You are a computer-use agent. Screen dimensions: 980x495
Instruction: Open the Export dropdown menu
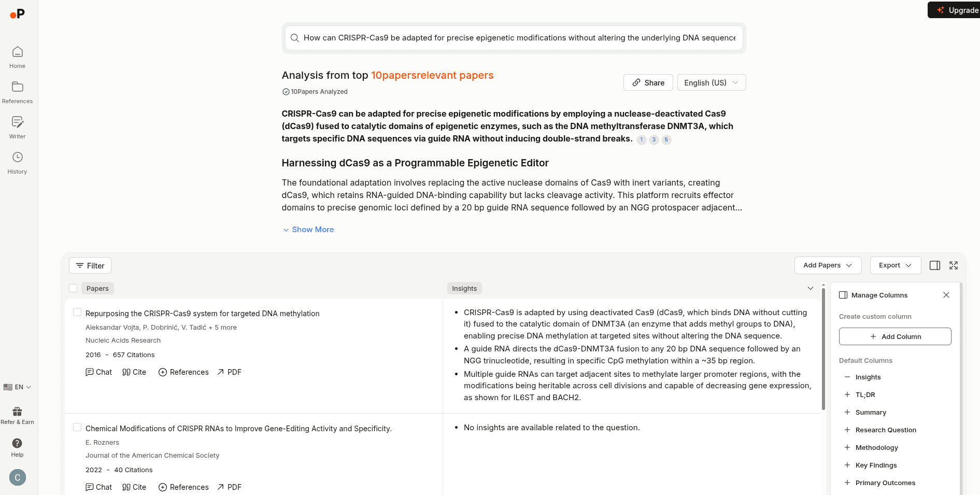click(895, 265)
